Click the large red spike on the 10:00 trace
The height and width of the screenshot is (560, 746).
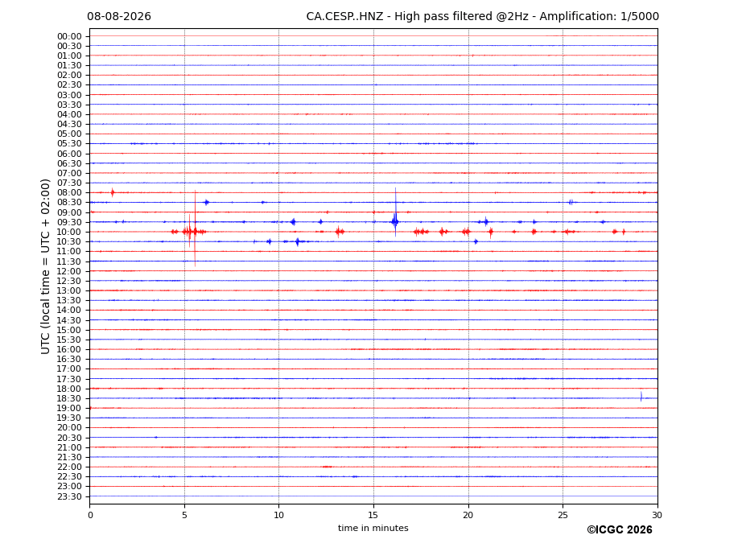point(195,229)
